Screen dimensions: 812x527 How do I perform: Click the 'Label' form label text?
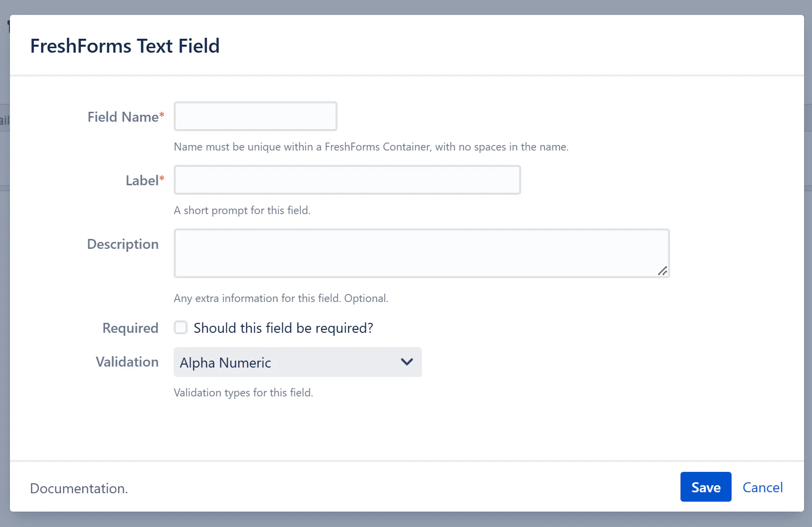[142, 181]
